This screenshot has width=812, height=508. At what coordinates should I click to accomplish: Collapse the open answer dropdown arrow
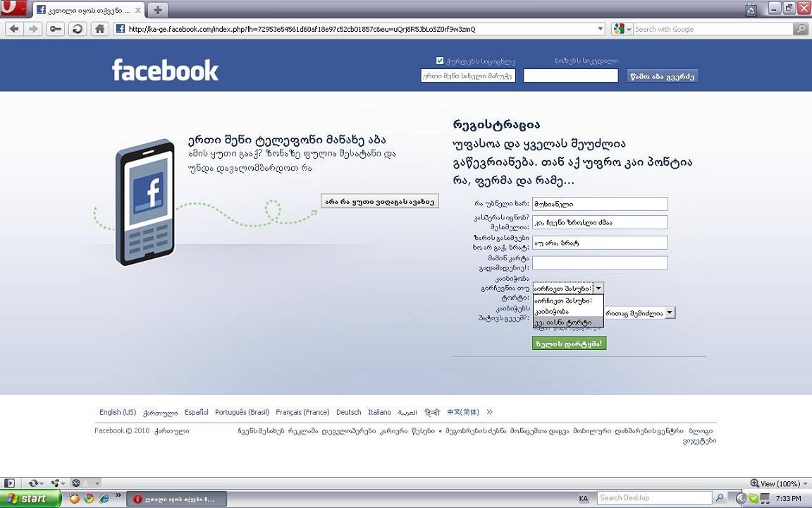pyautogui.click(x=598, y=288)
